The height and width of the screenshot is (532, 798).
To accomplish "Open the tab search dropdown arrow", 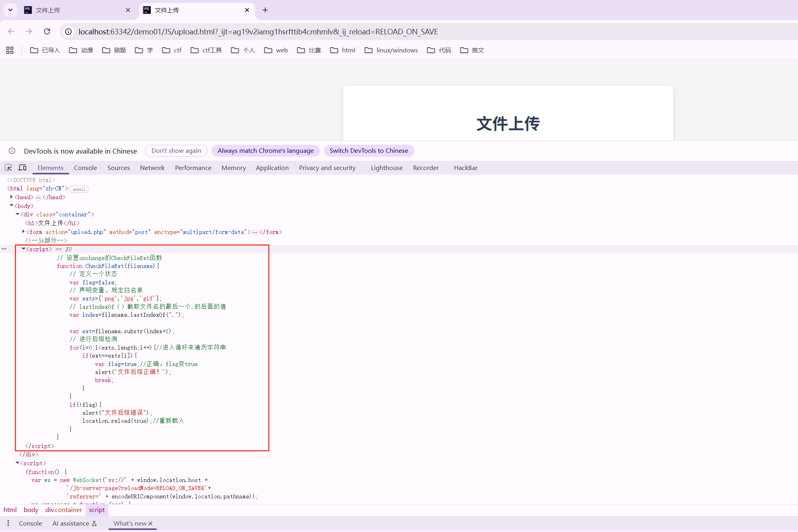I will [10, 10].
